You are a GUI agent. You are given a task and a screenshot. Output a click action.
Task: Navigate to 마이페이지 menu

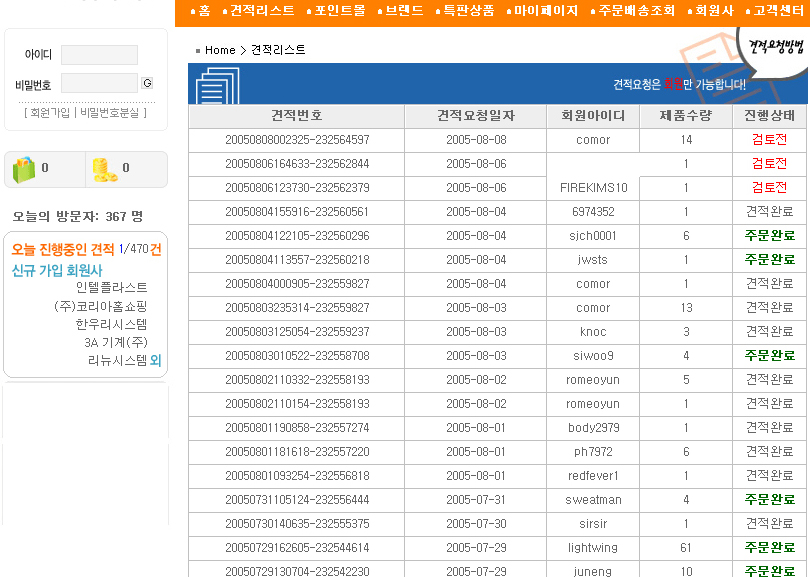[x=546, y=11]
